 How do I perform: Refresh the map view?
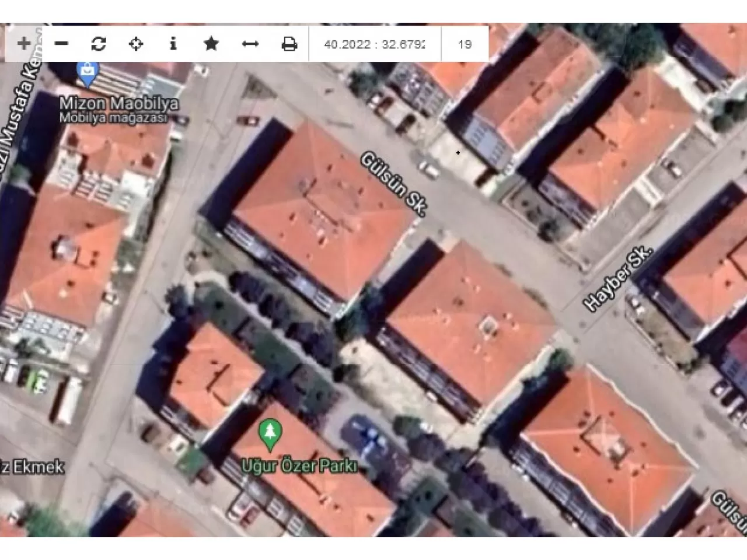click(x=99, y=44)
